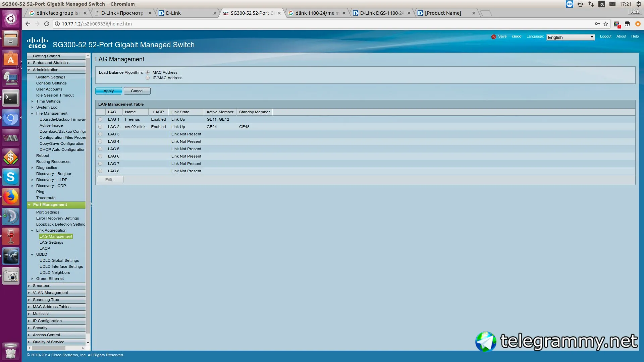Viewport: 644px width, 362px height.
Task: Select the LAG 2 sw-02-dlink row radio
Action: click(100, 127)
